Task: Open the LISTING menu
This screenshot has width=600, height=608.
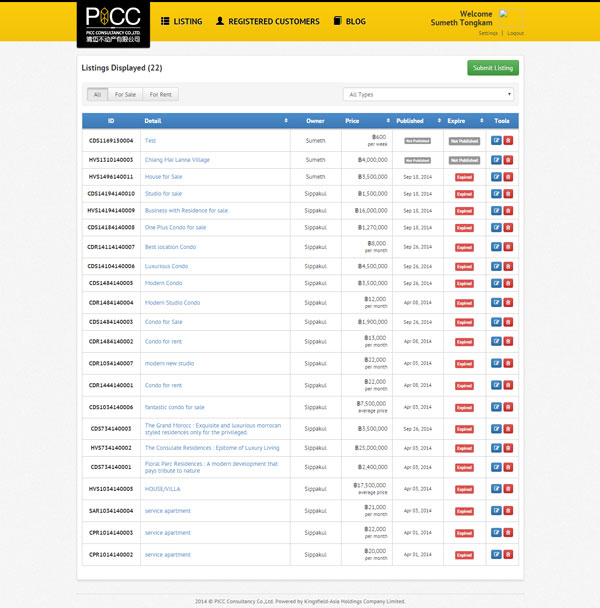Action: pos(182,21)
